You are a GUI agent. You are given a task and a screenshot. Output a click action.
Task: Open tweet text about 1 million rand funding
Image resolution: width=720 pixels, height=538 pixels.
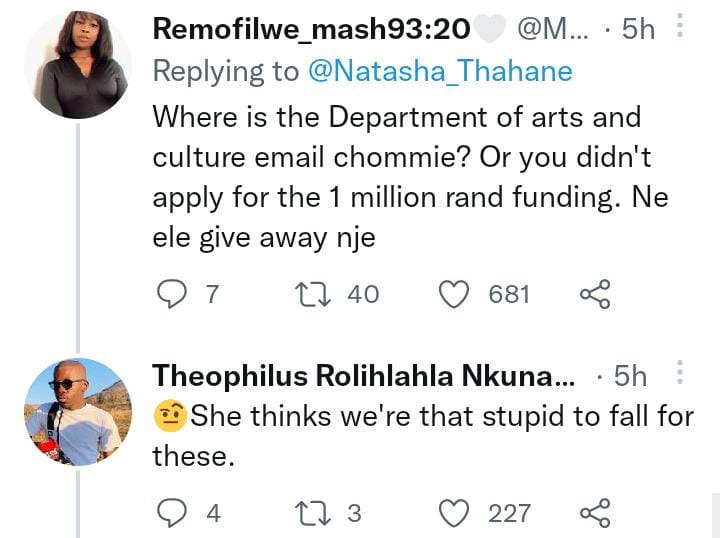coord(410,177)
